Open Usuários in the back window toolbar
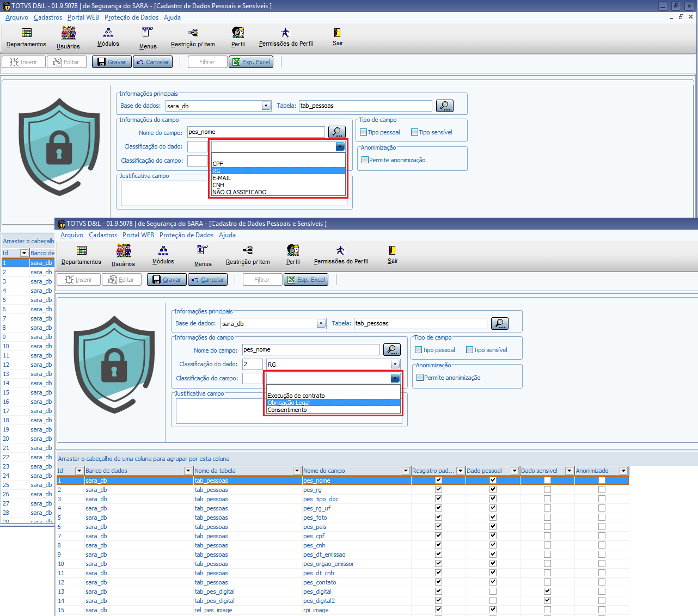 click(68, 37)
